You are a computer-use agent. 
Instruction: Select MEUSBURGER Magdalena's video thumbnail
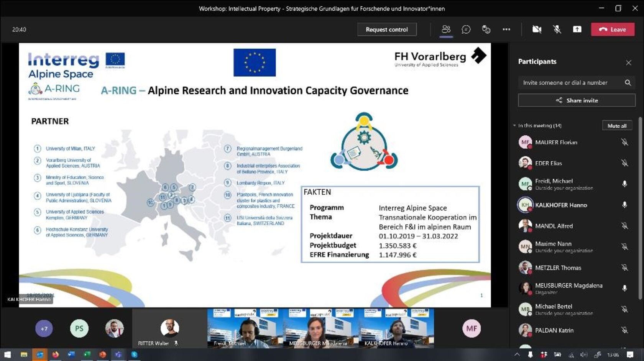tap(320, 328)
